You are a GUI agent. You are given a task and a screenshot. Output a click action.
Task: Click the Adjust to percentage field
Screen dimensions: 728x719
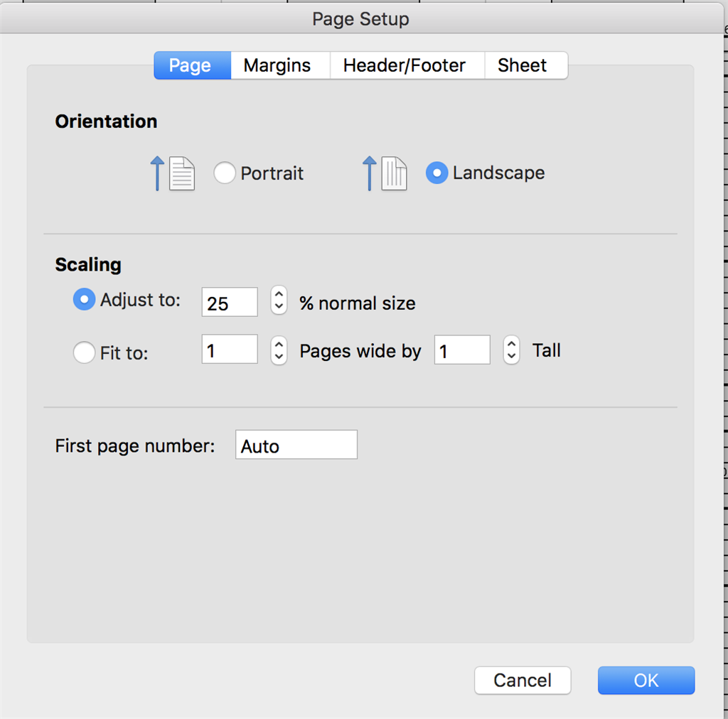(229, 302)
